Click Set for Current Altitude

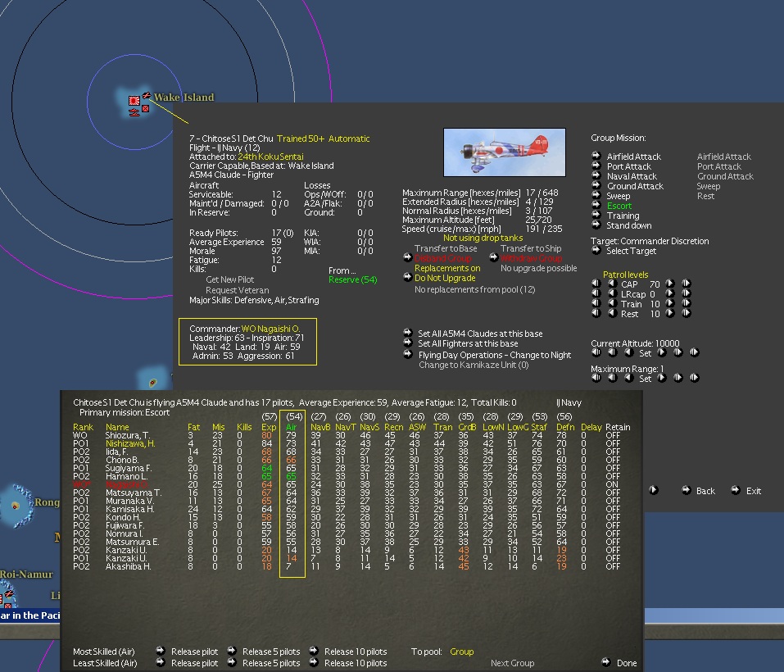(645, 353)
